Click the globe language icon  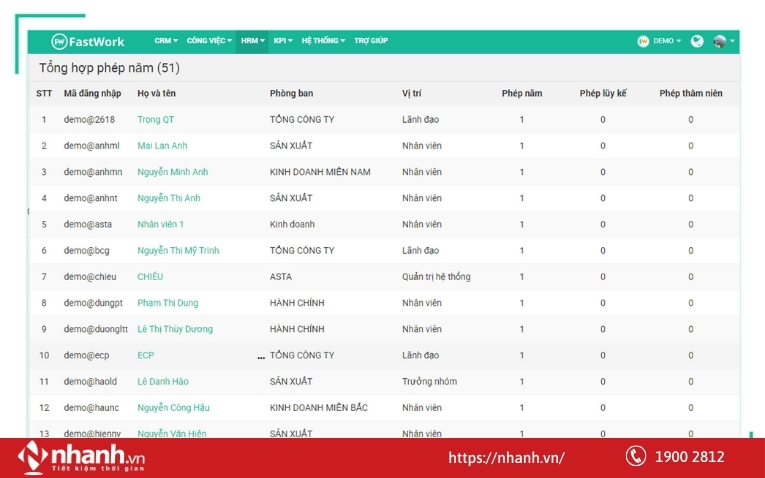697,41
